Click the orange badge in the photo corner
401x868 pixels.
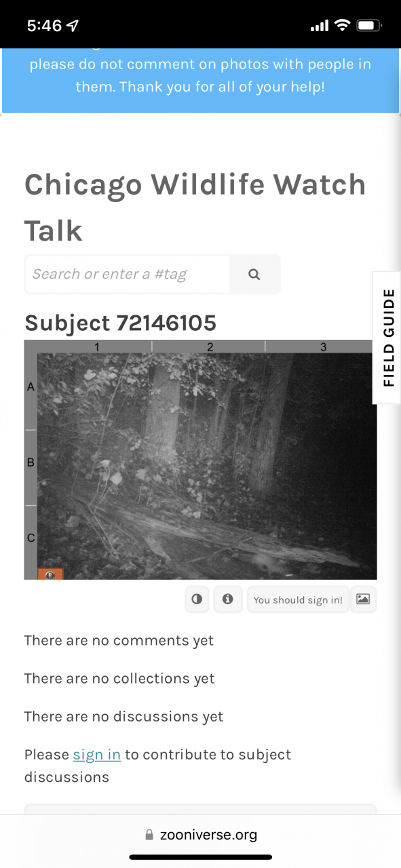click(50, 574)
